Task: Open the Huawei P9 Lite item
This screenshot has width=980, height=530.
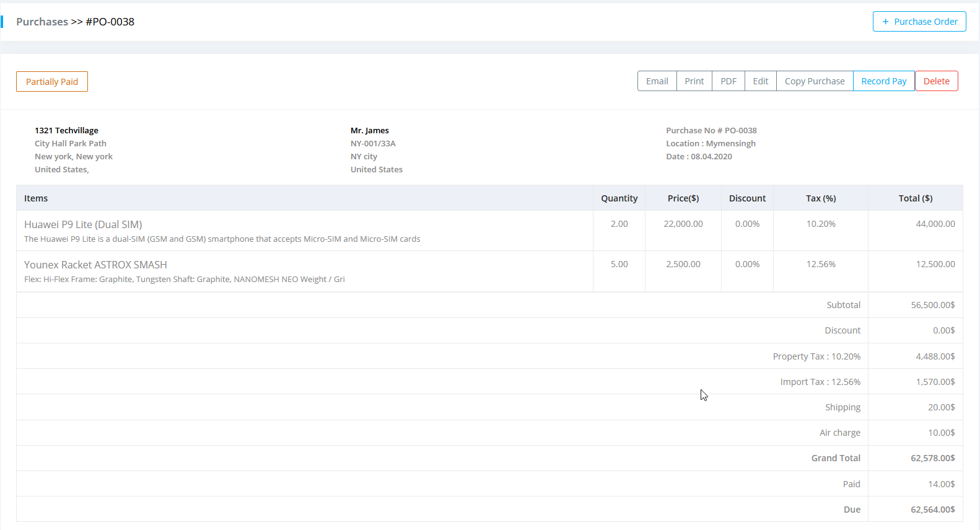Action: (x=83, y=224)
